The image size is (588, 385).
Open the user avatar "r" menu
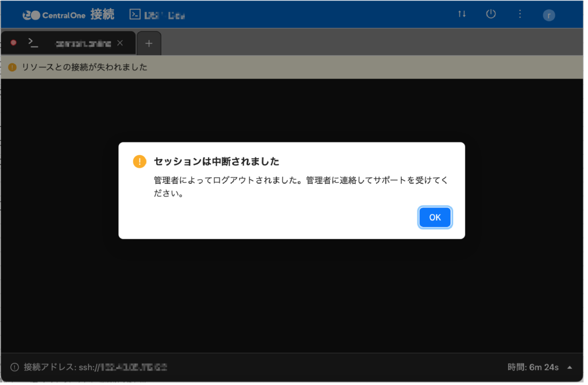click(549, 16)
